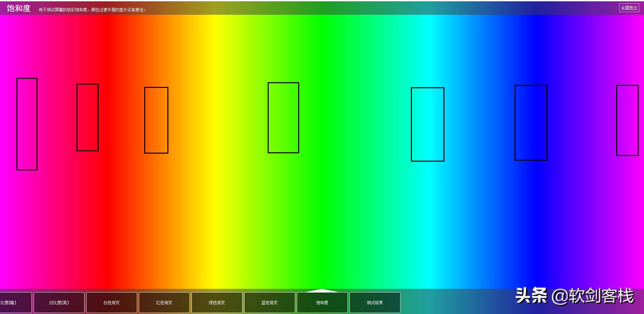Viewport: 644px width, 314px height.
Task: Click the 测试结束 button to finish testing
Action: (x=375, y=303)
